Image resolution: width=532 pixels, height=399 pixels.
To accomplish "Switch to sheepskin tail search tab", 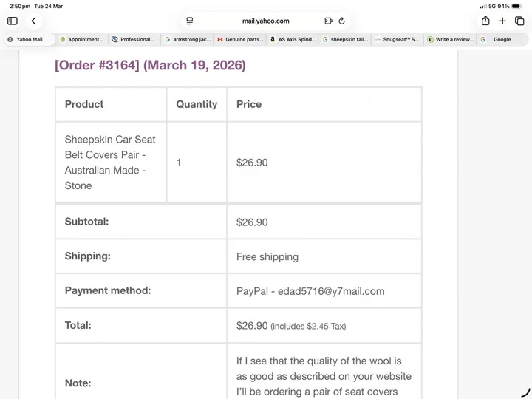I will 345,39.
